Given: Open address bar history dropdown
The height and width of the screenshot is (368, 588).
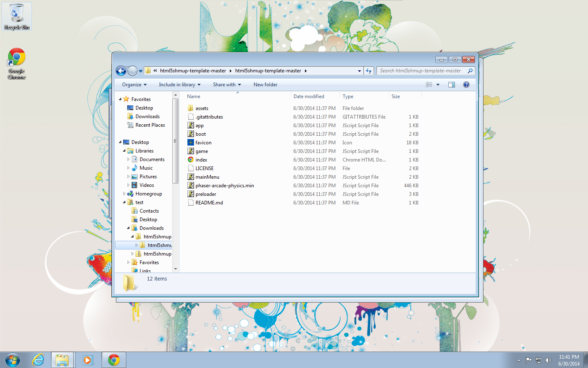Looking at the screenshot, I should [359, 71].
